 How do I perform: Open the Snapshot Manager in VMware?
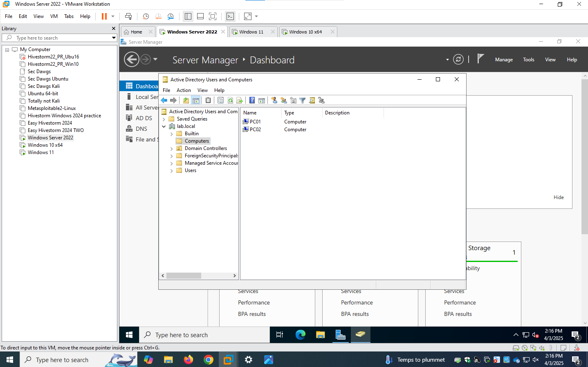[x=171, y=16]
